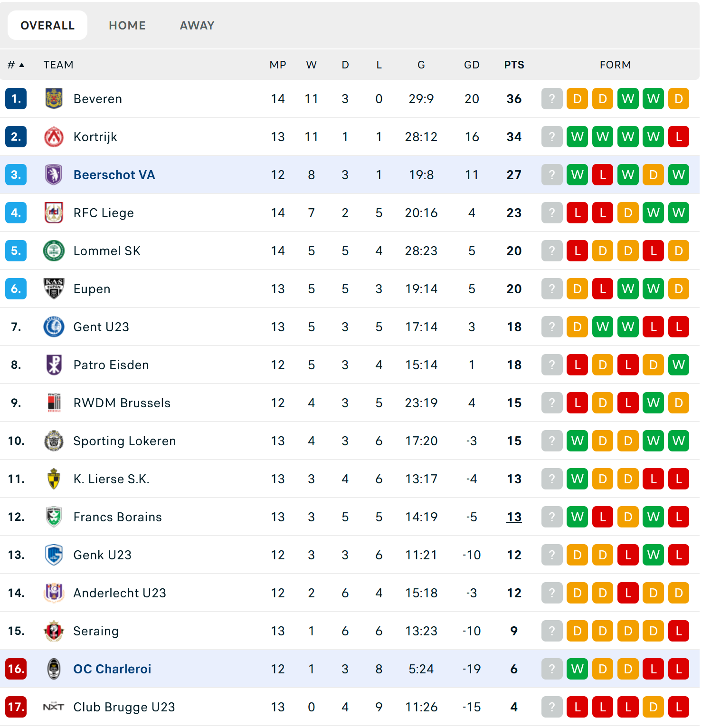Screen dimensions: 711x728
Task: Sort standings by PTS column header
Action: [x=514, y=65]
